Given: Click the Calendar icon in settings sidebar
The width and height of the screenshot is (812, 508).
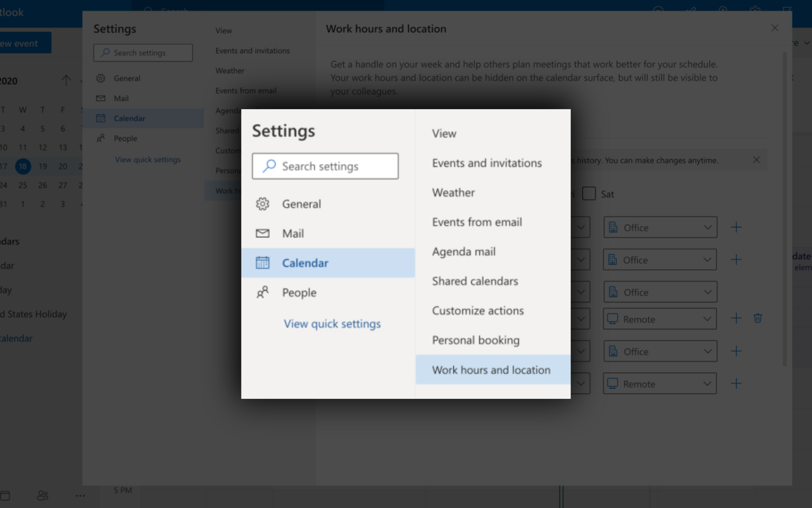Looking at the screenshot, I should click(262, 263).
